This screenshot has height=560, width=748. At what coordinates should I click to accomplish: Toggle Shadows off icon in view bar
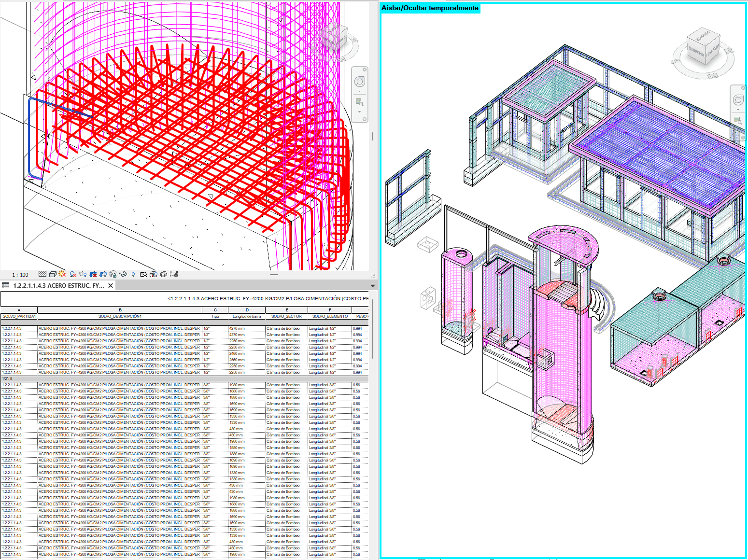point(73,274)
